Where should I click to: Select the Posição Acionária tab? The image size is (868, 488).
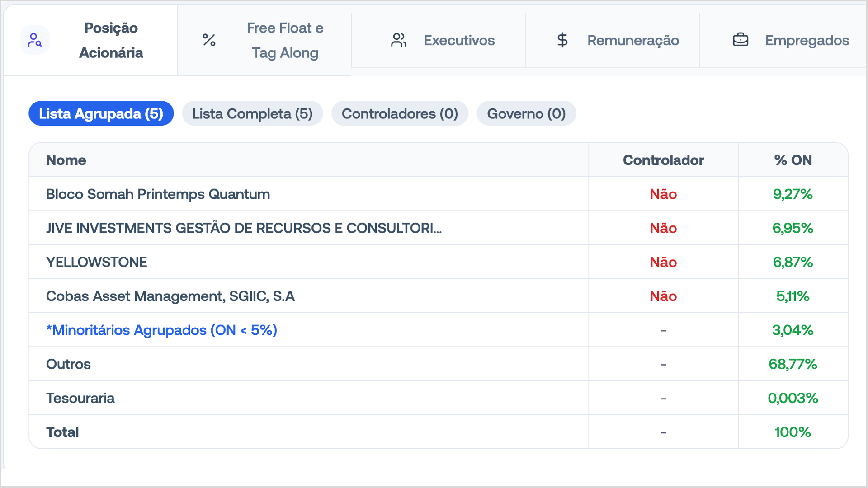tap(90, 40)
